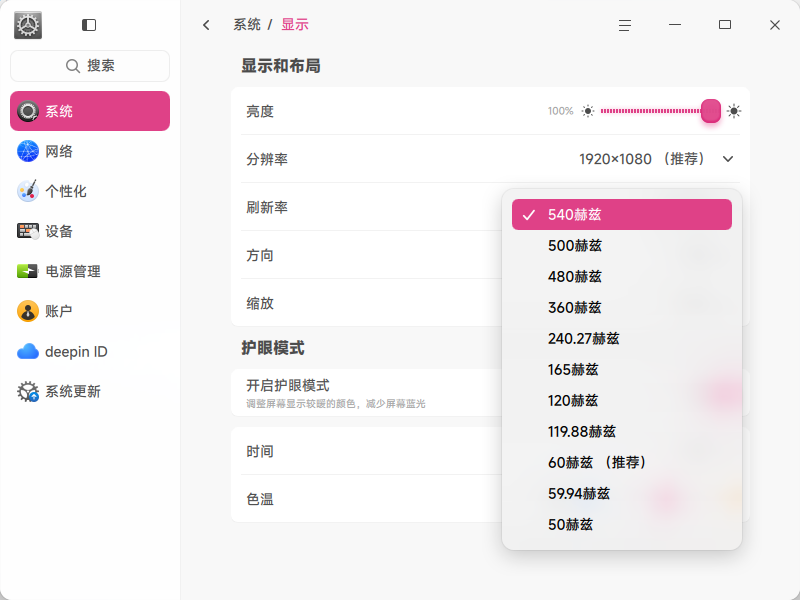The height and width of the screenshot is (600, 800).
Task: Click the deepin ID cloud icon
Action: 28,352
